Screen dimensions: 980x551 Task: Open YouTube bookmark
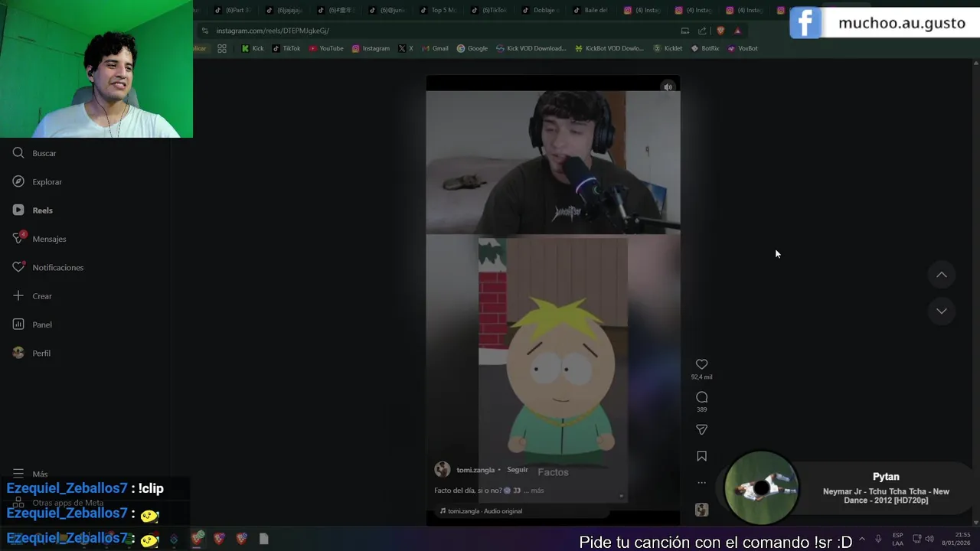click(x=326, y=48)
